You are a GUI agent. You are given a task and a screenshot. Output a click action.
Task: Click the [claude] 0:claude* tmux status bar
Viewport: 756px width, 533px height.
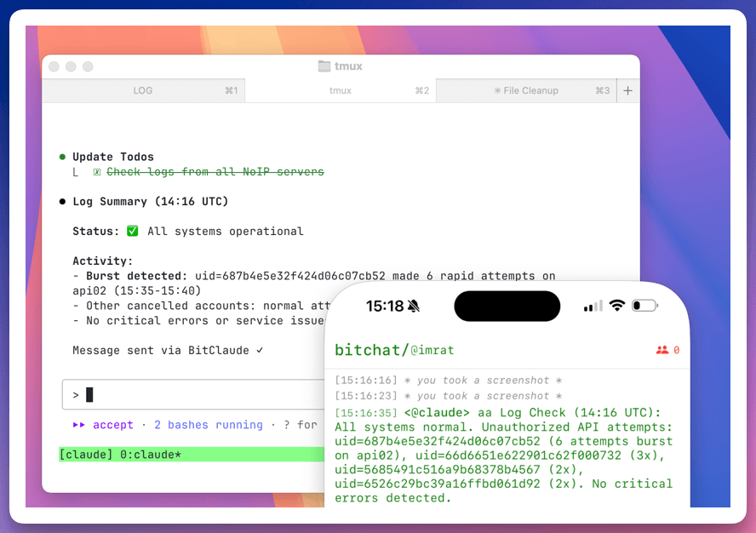click(x=192, y=455)
